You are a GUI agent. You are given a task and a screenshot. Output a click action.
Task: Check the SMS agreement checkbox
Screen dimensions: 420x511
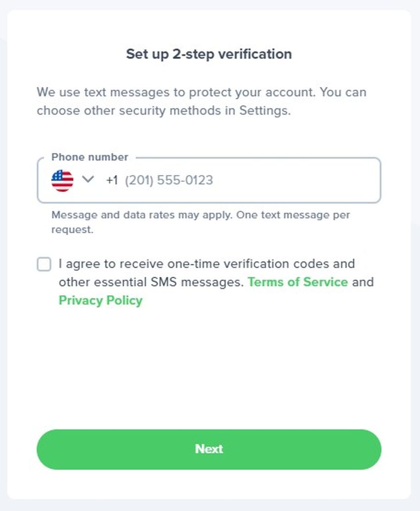(x=44, y=264)
